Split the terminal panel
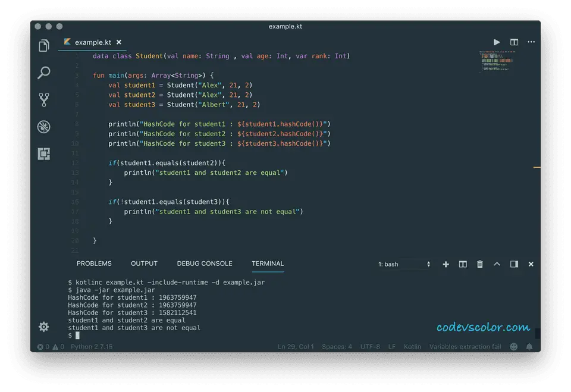Screen dimensions: 571x392 click(463, 264)
